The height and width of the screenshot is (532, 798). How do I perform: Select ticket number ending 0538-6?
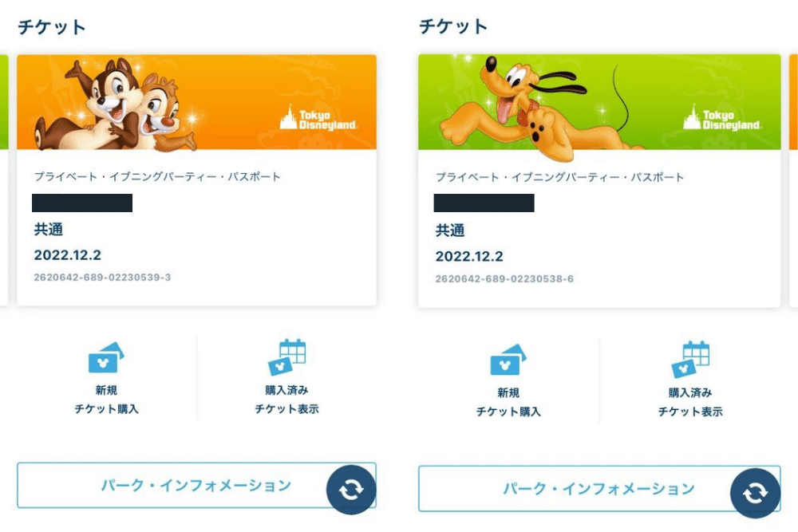(504, 278)
